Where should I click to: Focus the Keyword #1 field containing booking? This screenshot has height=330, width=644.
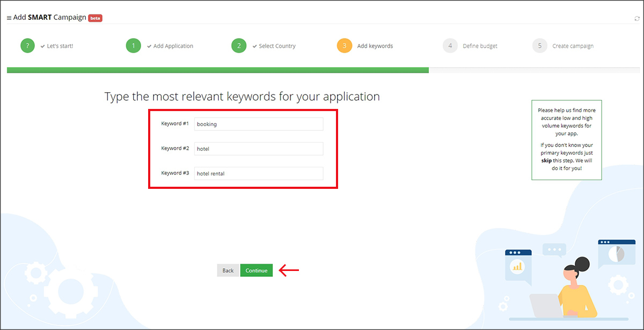259,124
